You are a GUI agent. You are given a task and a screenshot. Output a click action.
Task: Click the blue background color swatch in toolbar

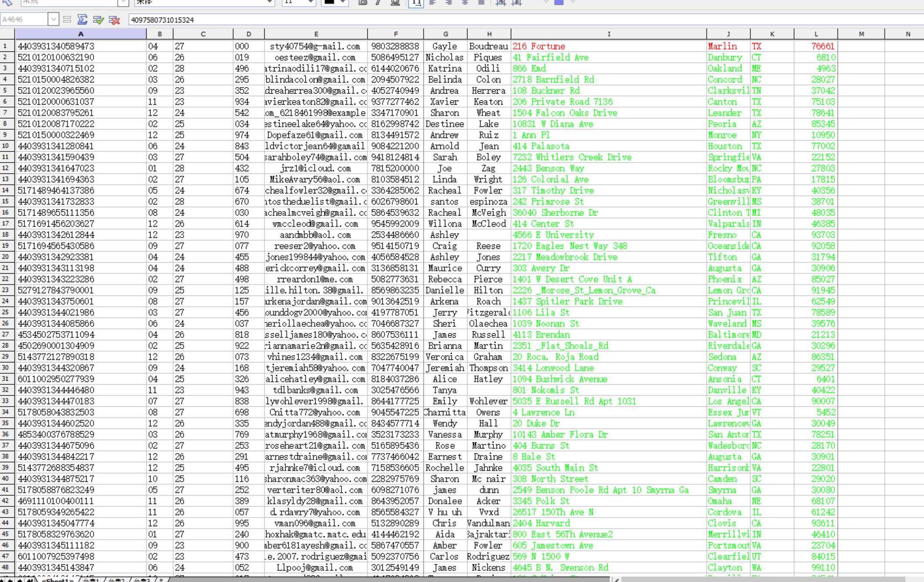(x=559, y=2)
